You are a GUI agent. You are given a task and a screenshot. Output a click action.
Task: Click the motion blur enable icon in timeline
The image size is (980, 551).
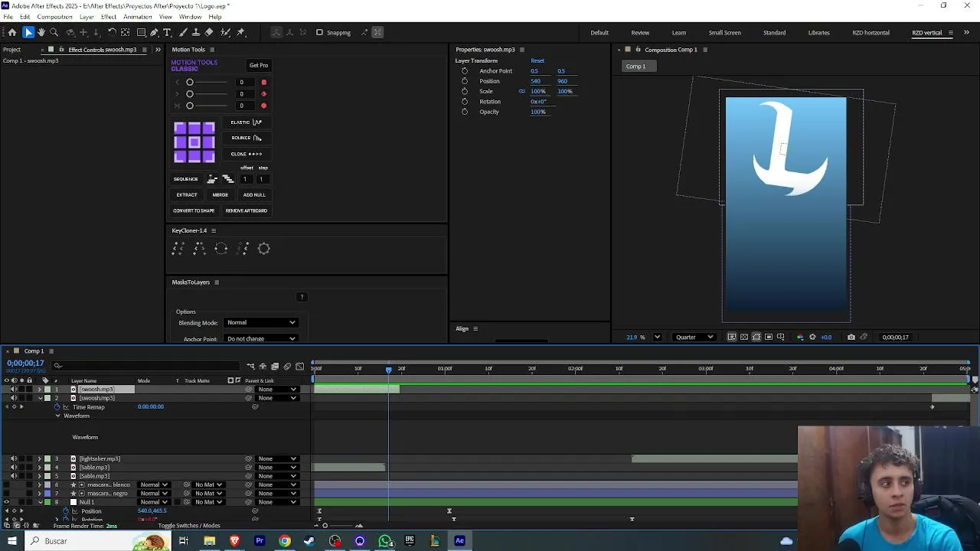pyautogui.click(x=287, y=367)
